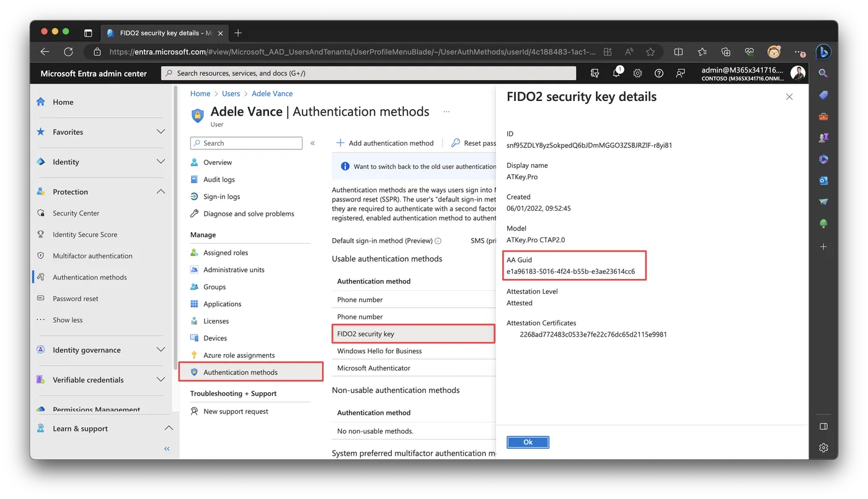Viewport: 868px width, 499px height.
Task: Select the Windows Hello for Business row
Action: click(x=414, y=351)
